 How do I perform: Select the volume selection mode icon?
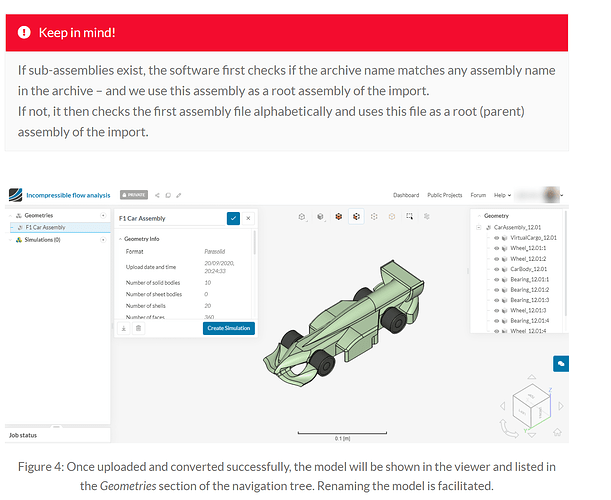[x=339, y=217]
